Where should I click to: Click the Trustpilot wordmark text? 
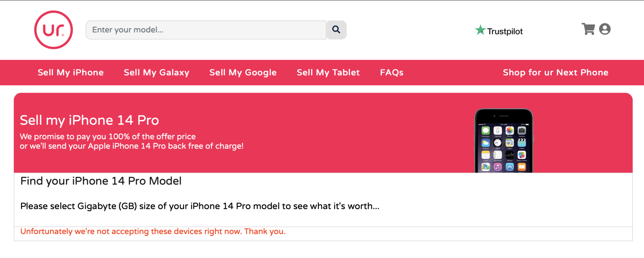505,31
